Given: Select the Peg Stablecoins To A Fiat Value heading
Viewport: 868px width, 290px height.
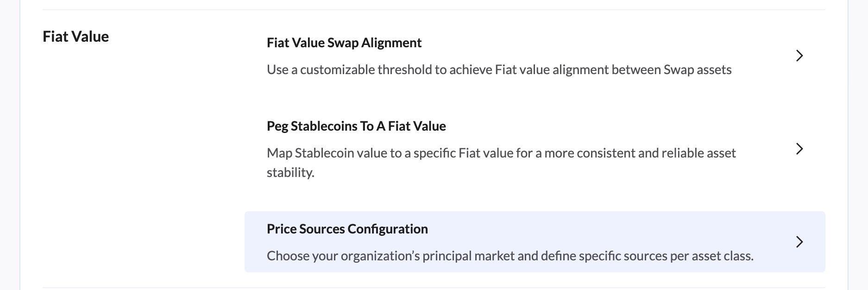Looking at the screenshot, I should pyautogui.click(x=356, y=126).
